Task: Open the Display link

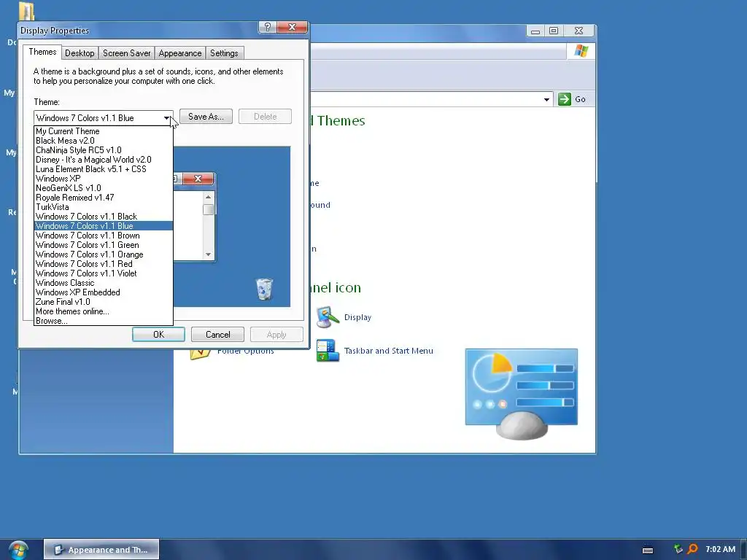Action: [357, 317]
